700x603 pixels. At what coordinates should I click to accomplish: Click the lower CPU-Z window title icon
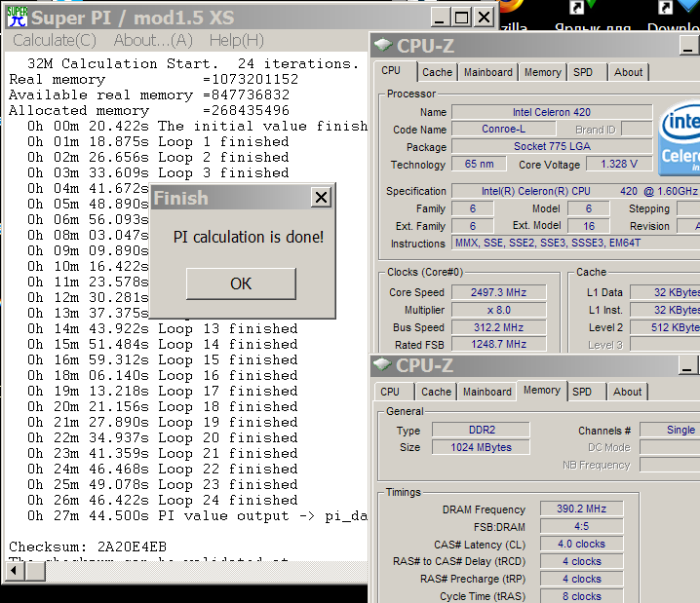[x=382, y=365]
